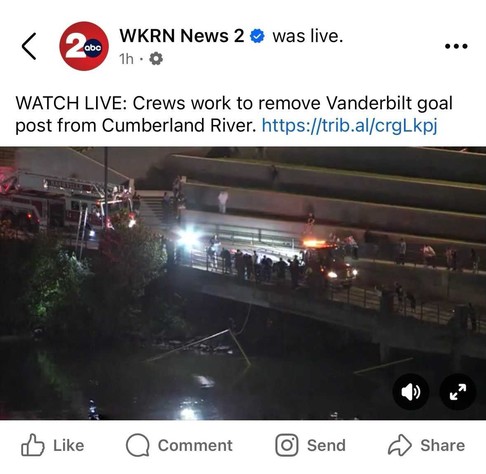Tap the Share label

click(x=442, y=445)
